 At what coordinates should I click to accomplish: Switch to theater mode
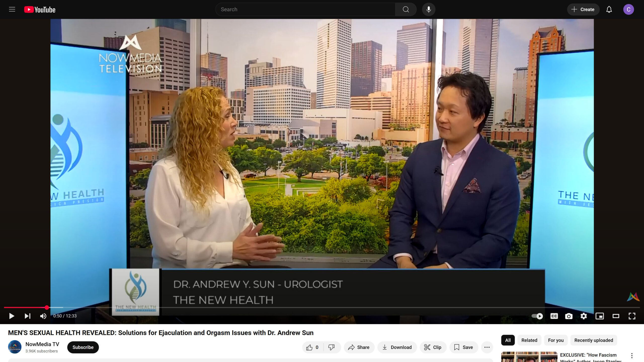point(616,316)
